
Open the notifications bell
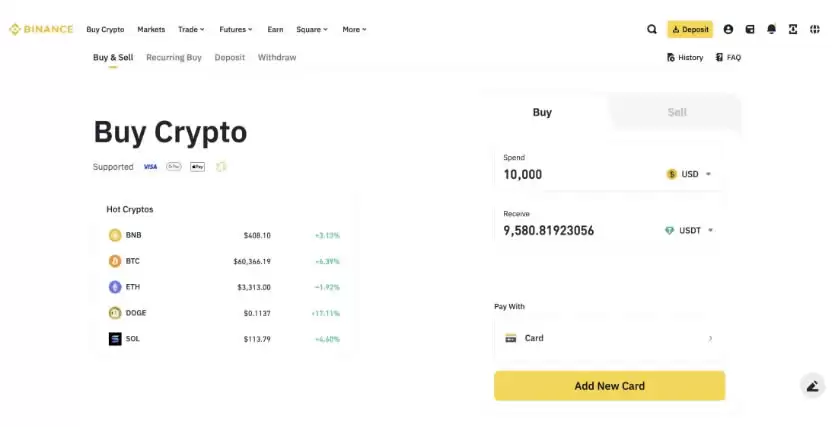click(771, 29)
